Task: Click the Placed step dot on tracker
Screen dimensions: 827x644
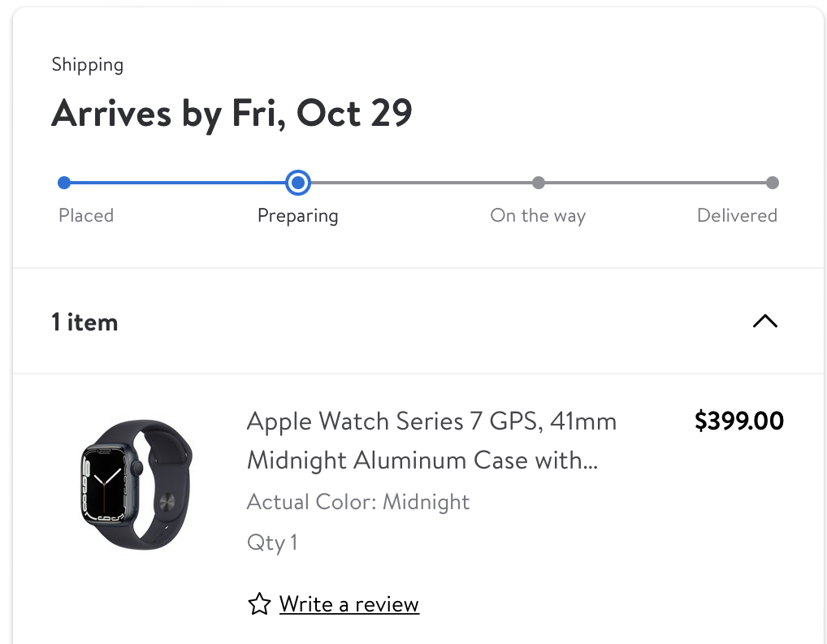Action: tap(64, 183)
